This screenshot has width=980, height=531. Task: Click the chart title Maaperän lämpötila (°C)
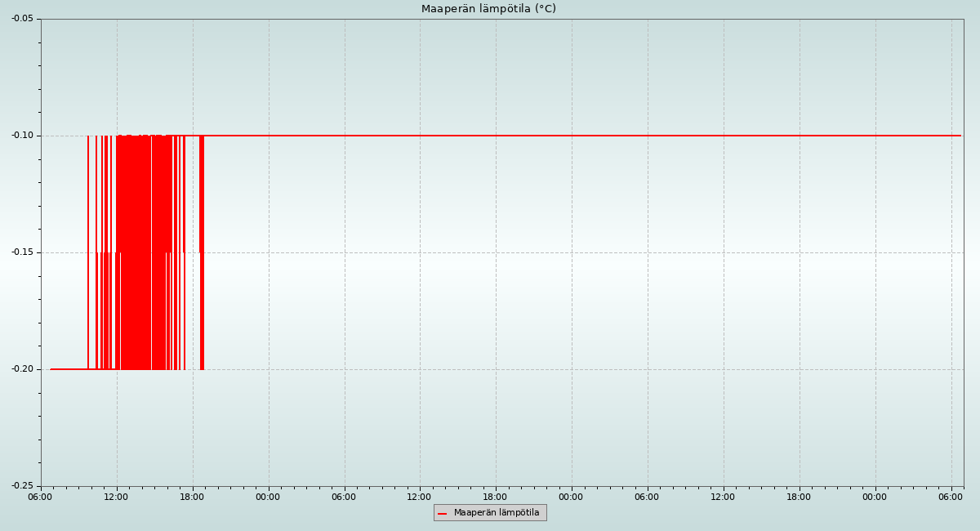pos(488,9)
